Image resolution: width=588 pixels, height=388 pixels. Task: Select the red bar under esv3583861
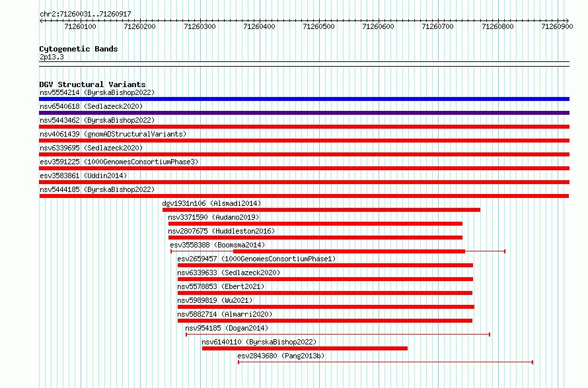pyautogui.click(x=304, y=182)
